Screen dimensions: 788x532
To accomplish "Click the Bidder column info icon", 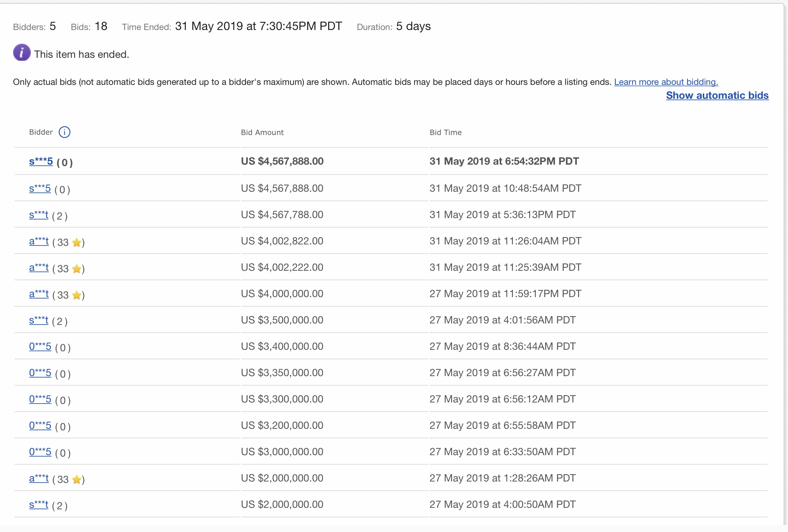I will 64,132.
